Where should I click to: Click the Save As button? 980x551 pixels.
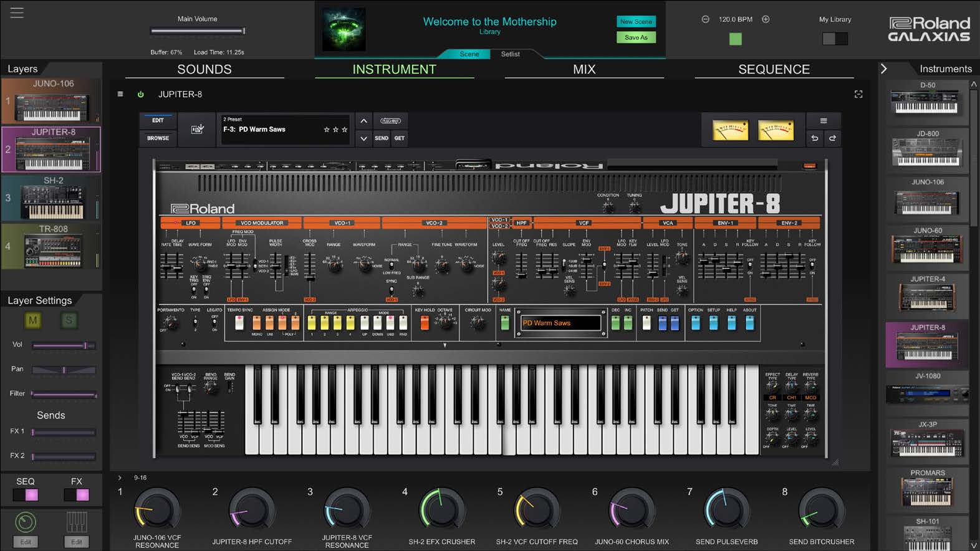636,37
